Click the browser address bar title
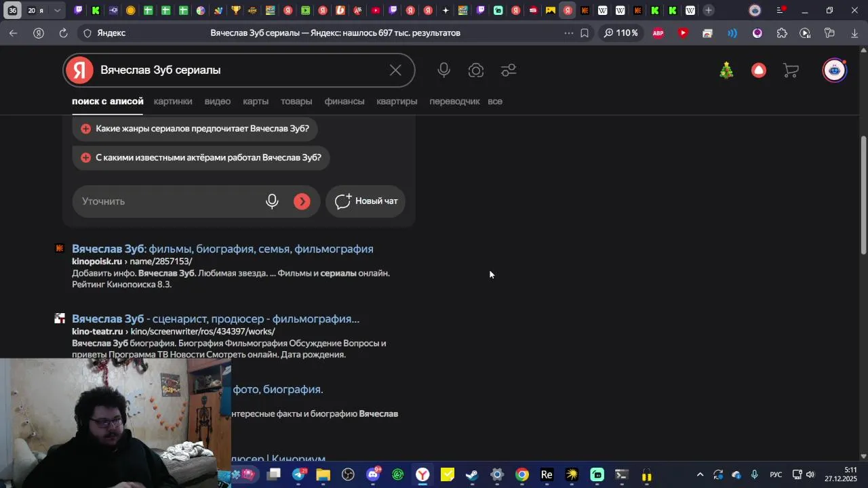The width and height of the screenshot is (868, 488). [x=335, y=33]
